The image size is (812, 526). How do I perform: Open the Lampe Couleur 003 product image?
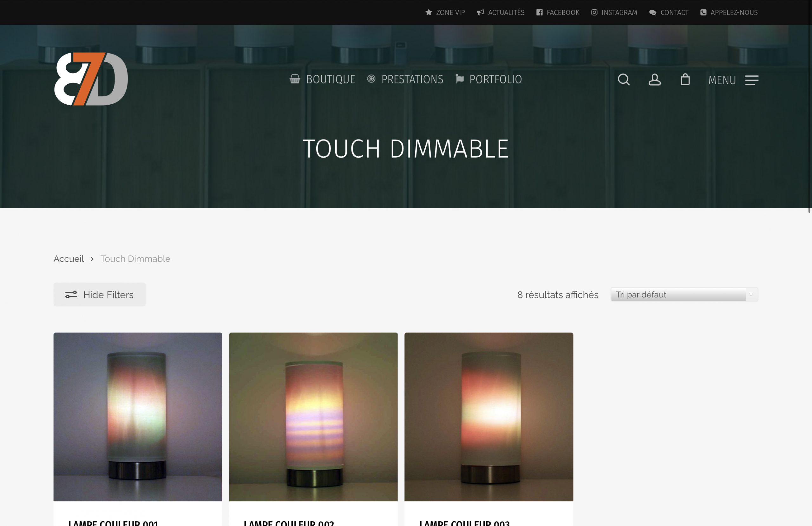coord(488,417)
